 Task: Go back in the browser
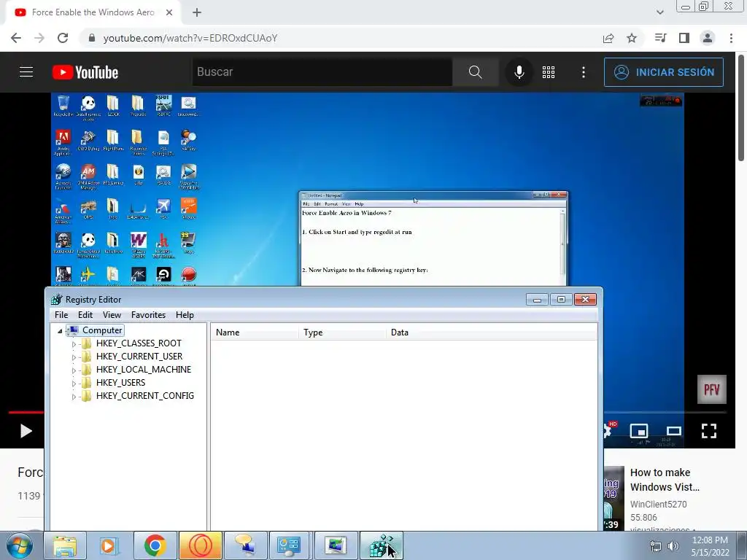pos(16,38)
